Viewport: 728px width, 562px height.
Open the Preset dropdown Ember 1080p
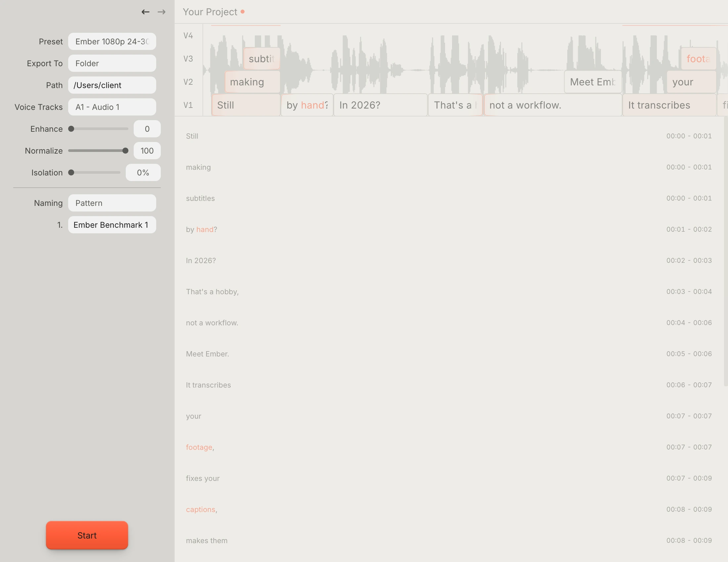[112, 41]
